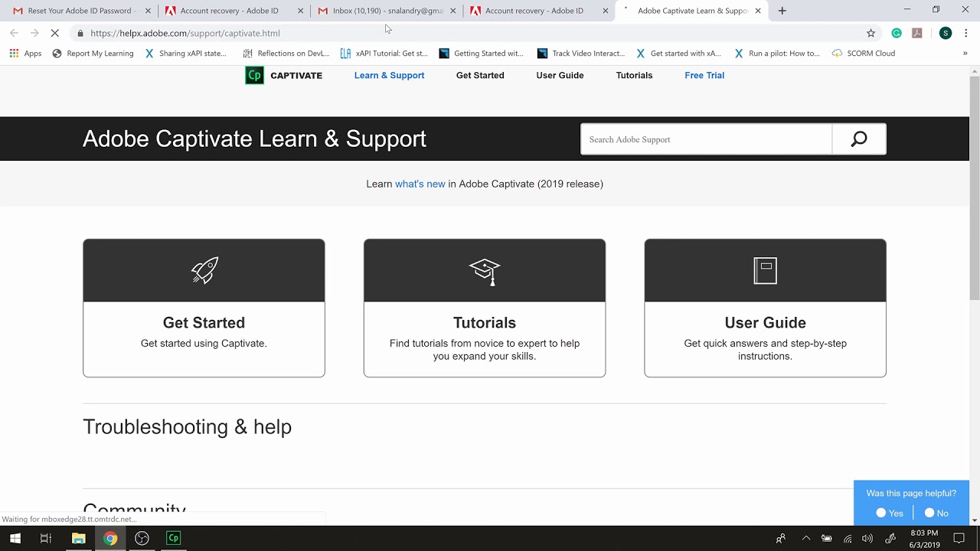Click the Free Trial link

tap(704, 75)
